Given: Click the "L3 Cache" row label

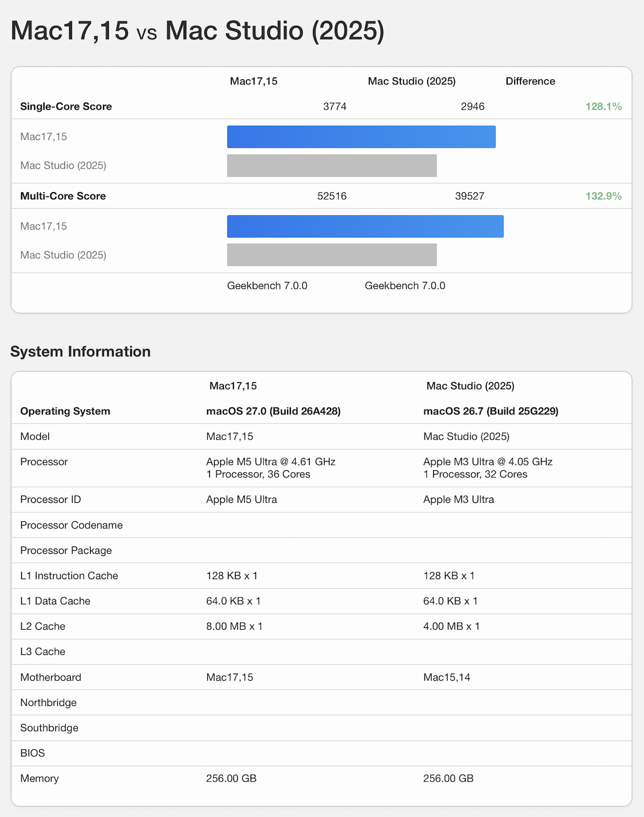Looking at the screenshot, I should coord(43,651).
